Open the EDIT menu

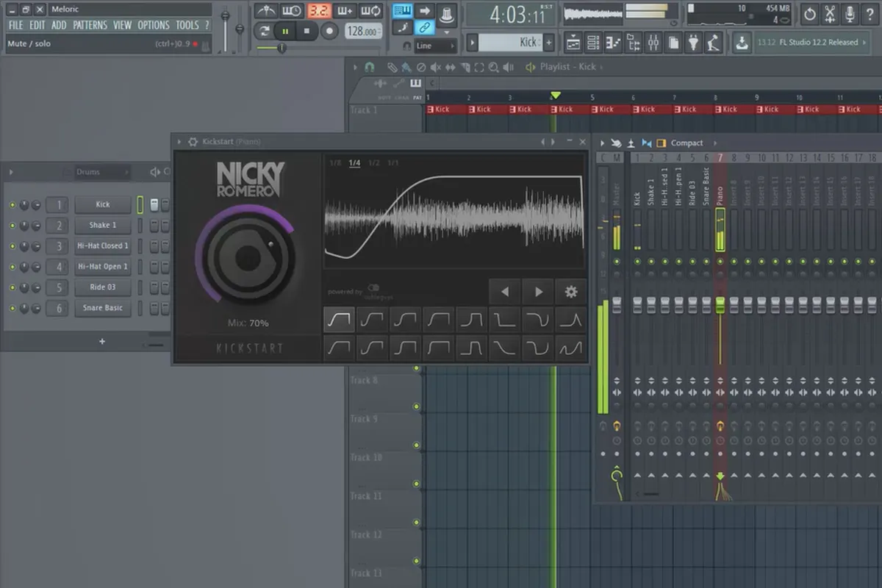(37, 25)
